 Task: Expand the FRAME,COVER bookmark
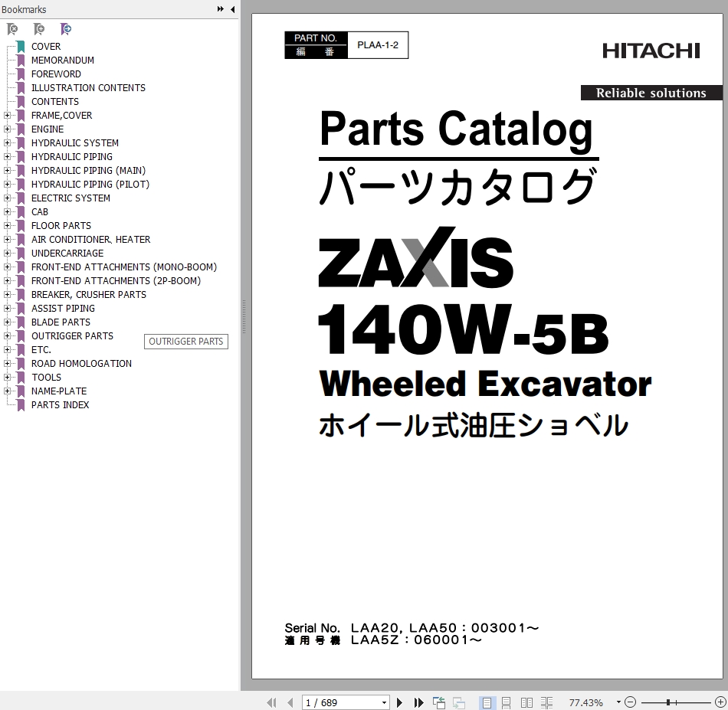pos(7,115)
